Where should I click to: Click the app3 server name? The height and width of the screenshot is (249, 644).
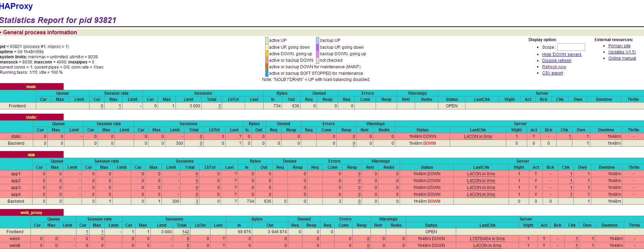(x=16, y=188)
